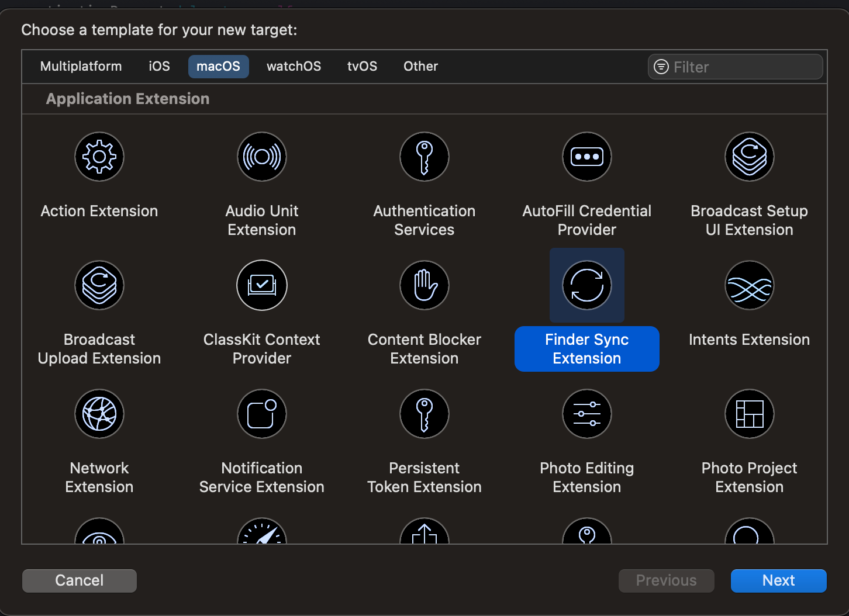The width and height of the screenshot is (849, 616).
Task: Switch to the iOS tab
Action: (159, 67)
